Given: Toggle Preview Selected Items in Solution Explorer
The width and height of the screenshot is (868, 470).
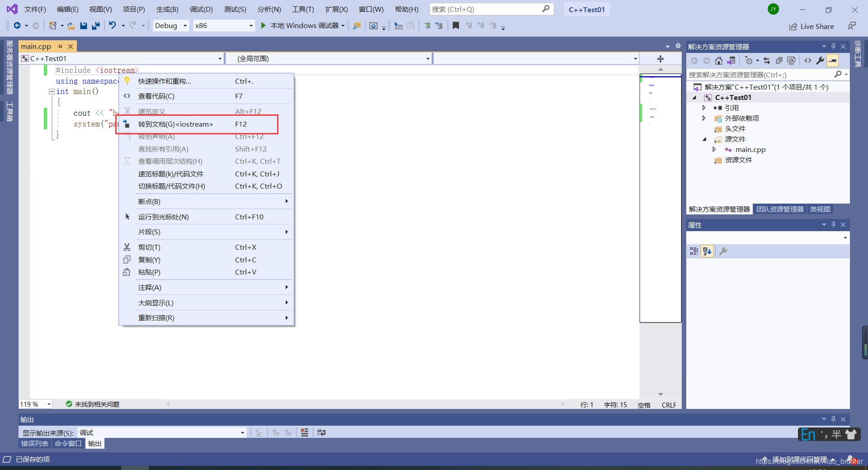Looking at the screenshot, I should (833, 61).
